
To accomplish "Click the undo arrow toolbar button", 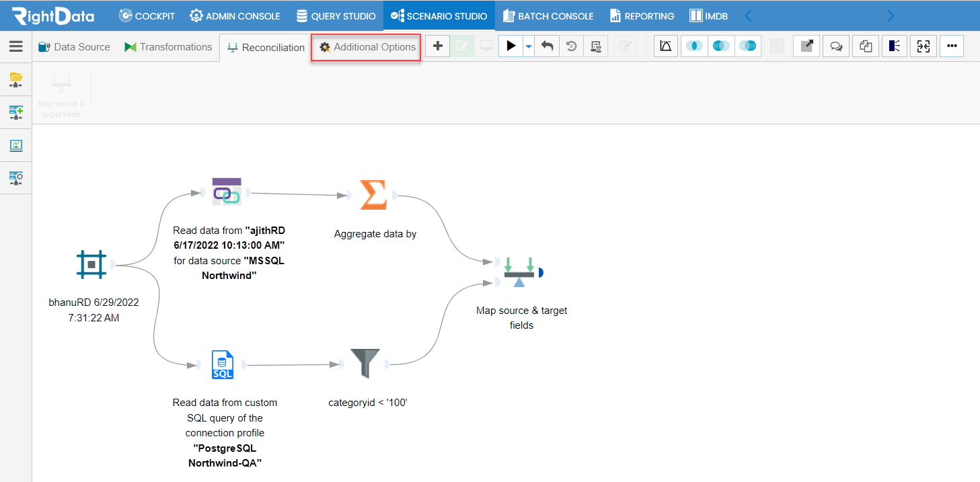I will [547, 46].
